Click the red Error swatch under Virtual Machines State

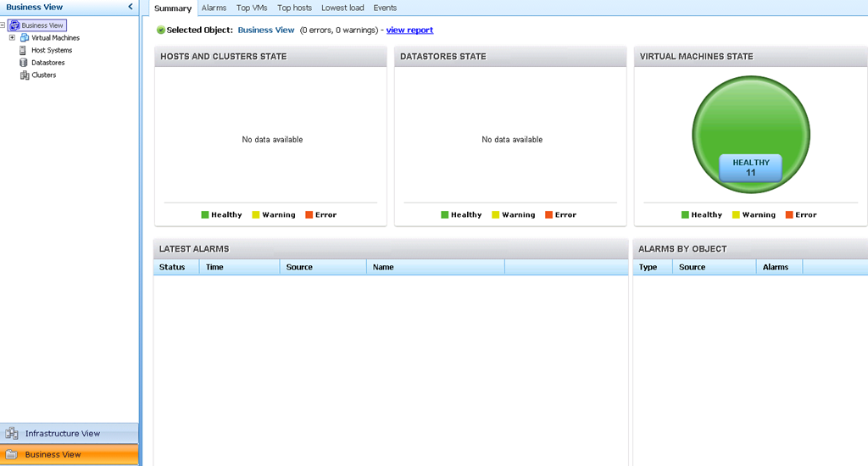tap(789, 215)
